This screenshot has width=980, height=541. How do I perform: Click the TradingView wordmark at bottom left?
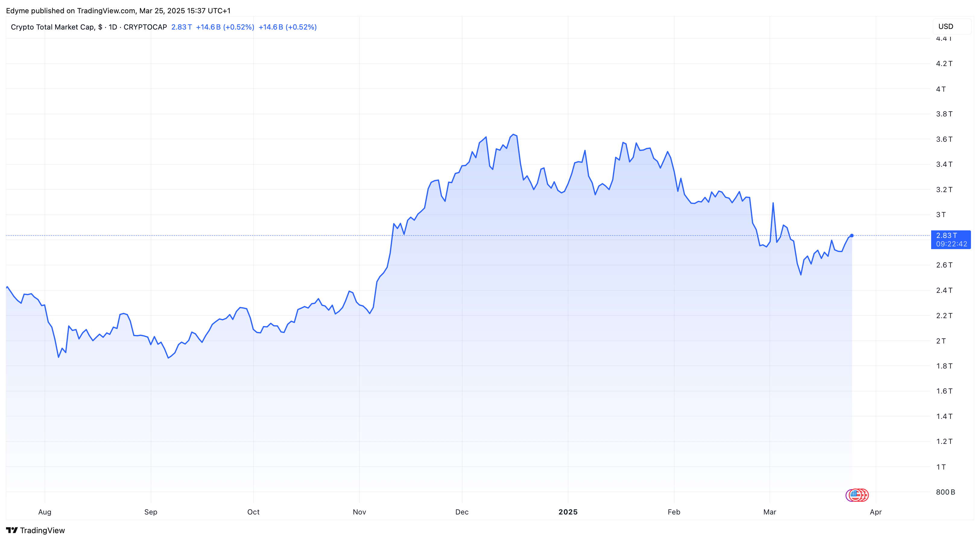(42, 530)
